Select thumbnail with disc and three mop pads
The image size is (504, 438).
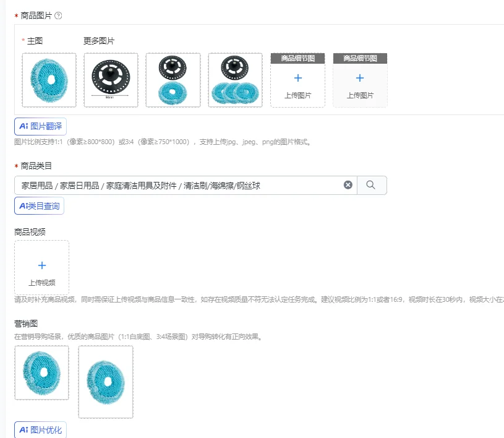pyautogui.click(x=235, y=80)
